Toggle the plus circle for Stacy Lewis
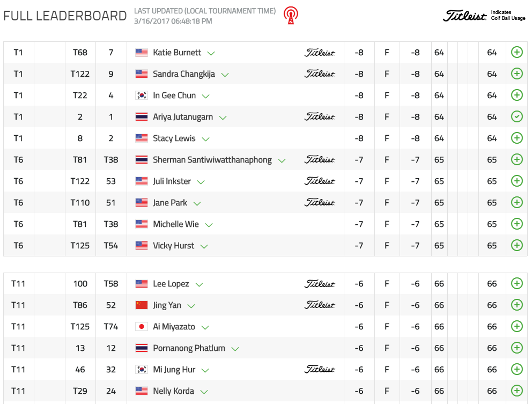The width and height of the screenshot is (532, 404). click(517, 138)
